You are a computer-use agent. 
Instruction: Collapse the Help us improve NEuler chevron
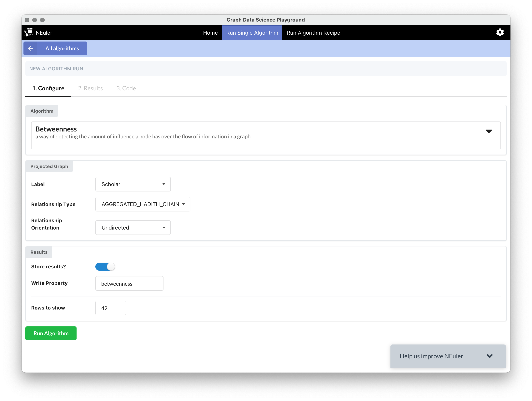[490, 356]
